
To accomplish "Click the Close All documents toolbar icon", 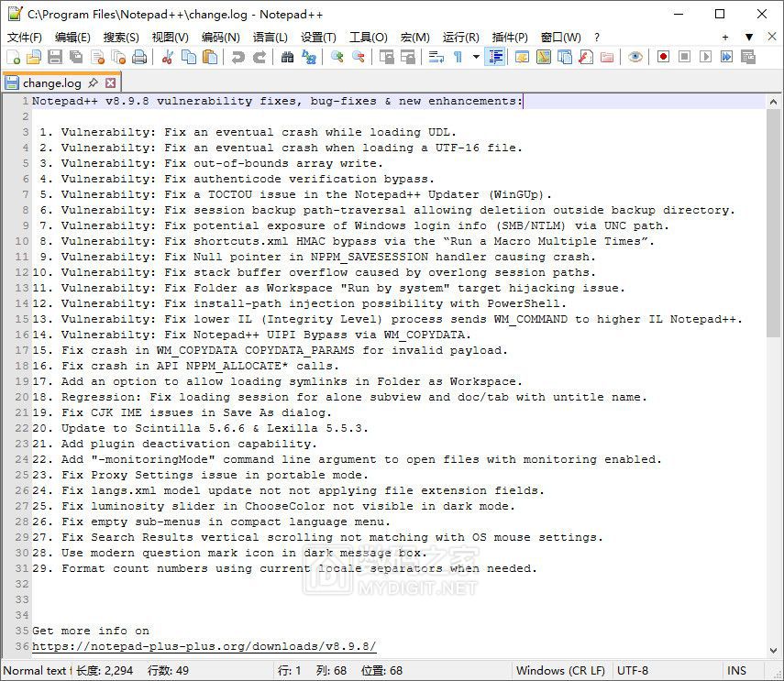I will click(118, 57).
